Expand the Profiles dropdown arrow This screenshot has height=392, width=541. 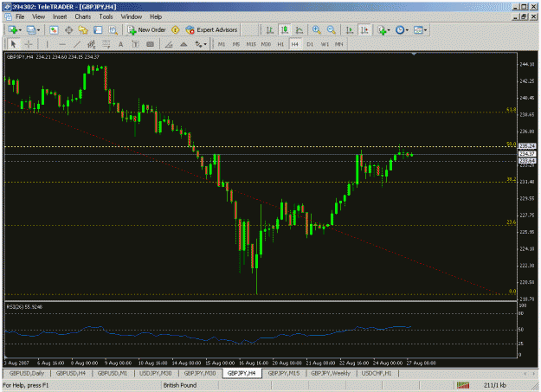pos(38,30)
